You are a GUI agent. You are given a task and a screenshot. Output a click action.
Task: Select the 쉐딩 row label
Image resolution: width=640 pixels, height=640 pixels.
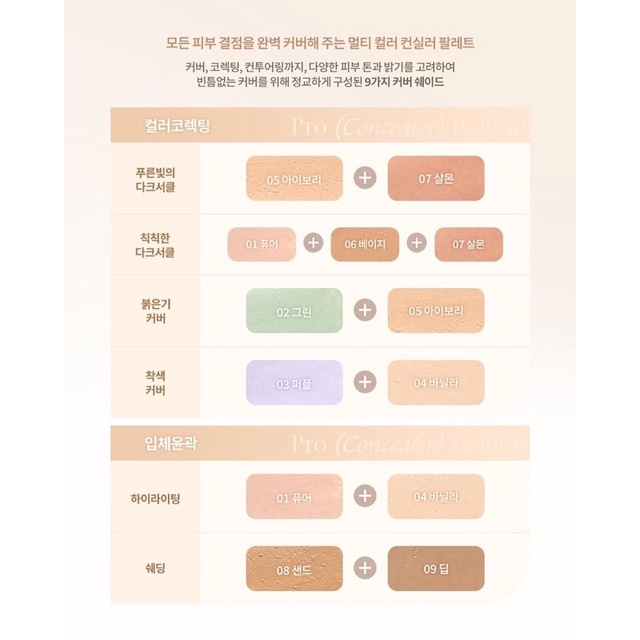pos(155,565)
